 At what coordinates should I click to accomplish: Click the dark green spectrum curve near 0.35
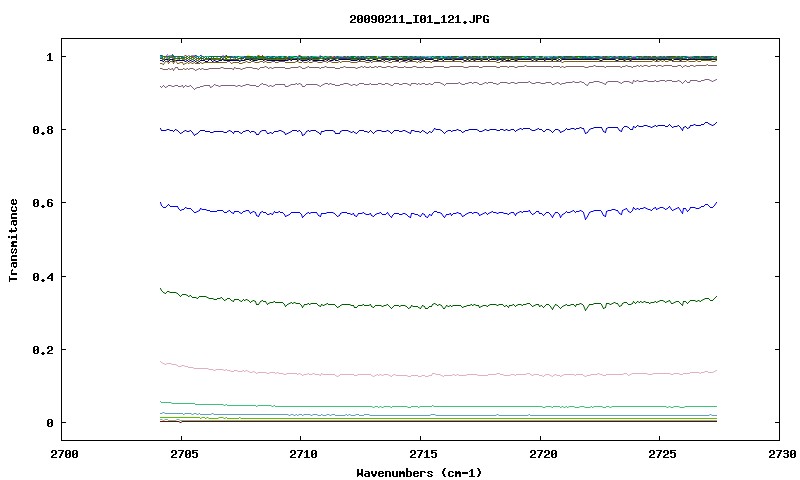tap(439, 305)
